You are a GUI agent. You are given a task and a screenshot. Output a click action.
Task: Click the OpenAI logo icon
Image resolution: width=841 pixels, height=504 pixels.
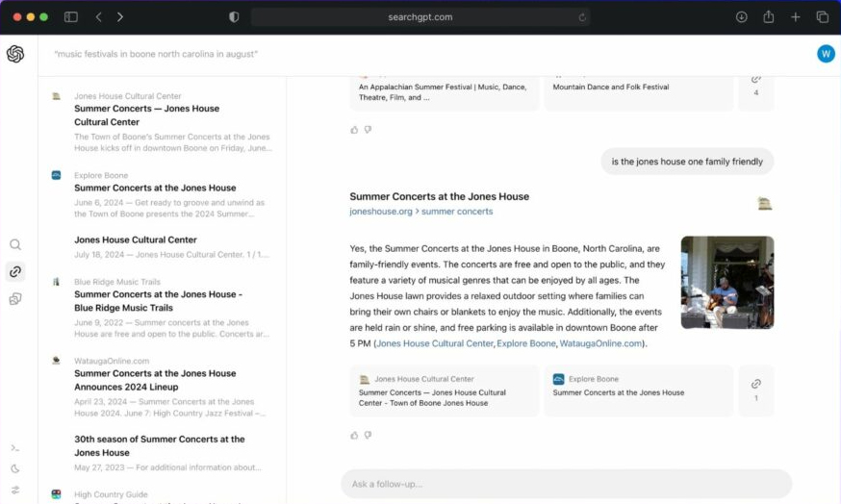pyautogui.click(x=15, y=54)
